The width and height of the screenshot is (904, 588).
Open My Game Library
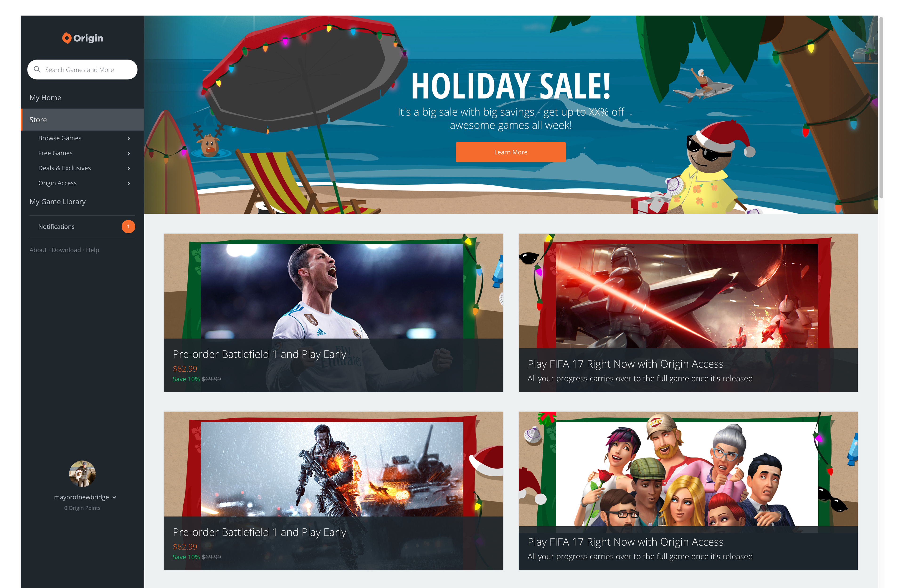58,202
